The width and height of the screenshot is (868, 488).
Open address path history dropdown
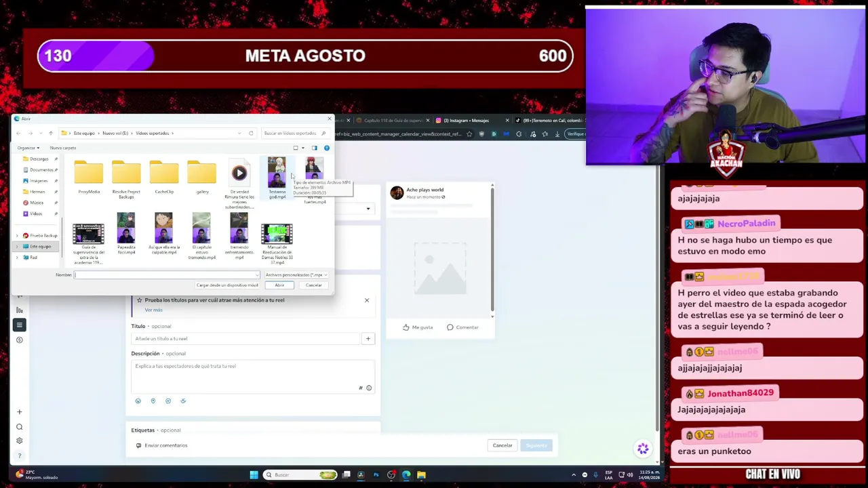point(239,133)
